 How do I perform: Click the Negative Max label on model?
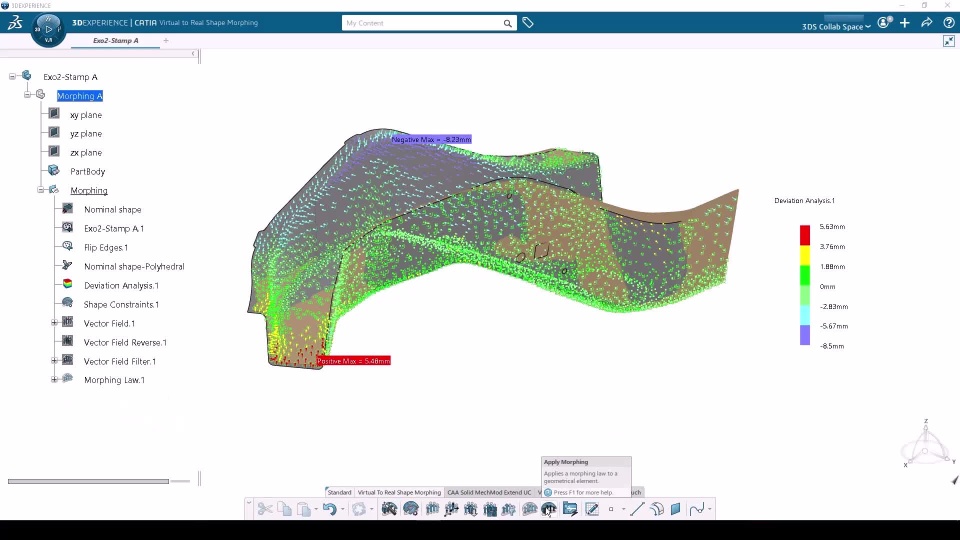point(431,140)
